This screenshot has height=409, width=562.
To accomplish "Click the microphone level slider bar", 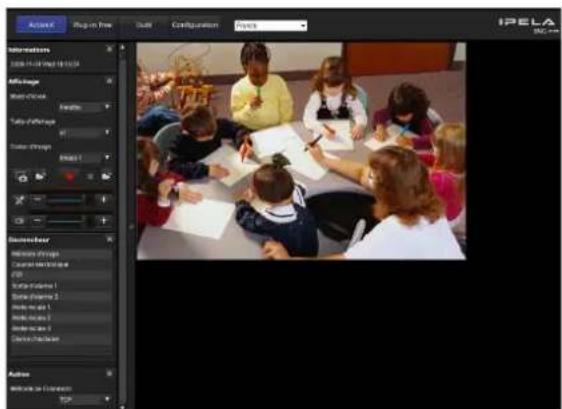I will pyautogui.click(x=67, y=221).
